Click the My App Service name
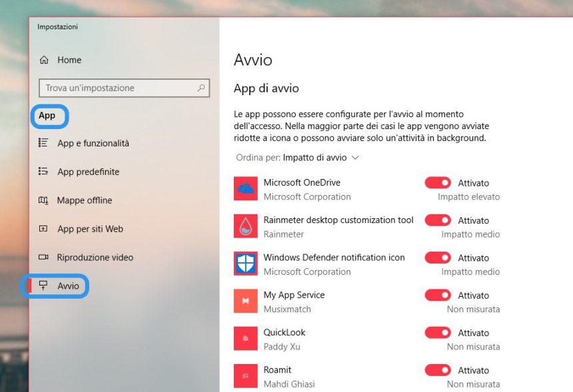The height and width of the screenshot is (392, 573). point(294,295)
